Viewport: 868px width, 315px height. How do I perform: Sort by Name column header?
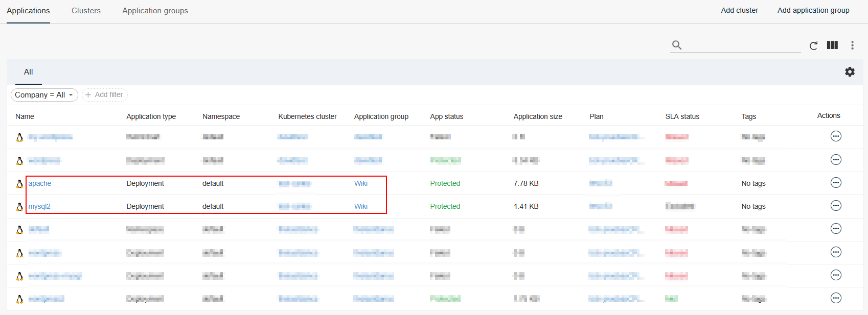[x=25, y=116]
